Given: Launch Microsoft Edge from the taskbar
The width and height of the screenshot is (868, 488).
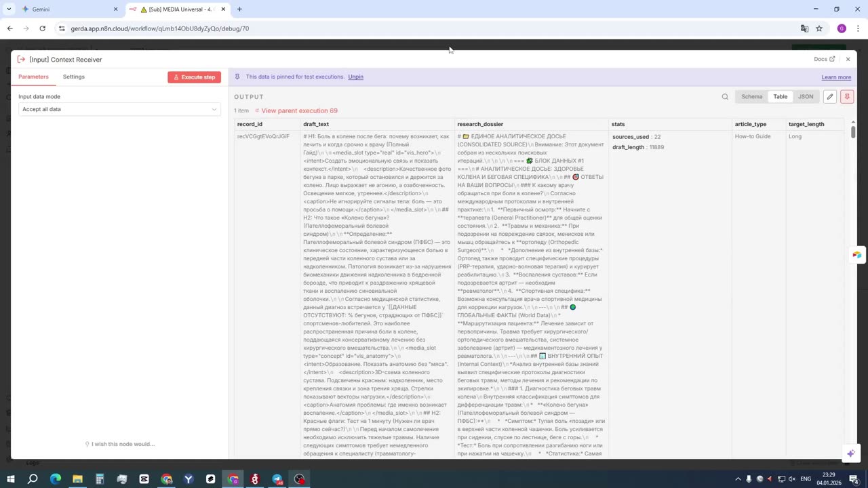Looking at the screenshot, I should [x=55, y=479].
